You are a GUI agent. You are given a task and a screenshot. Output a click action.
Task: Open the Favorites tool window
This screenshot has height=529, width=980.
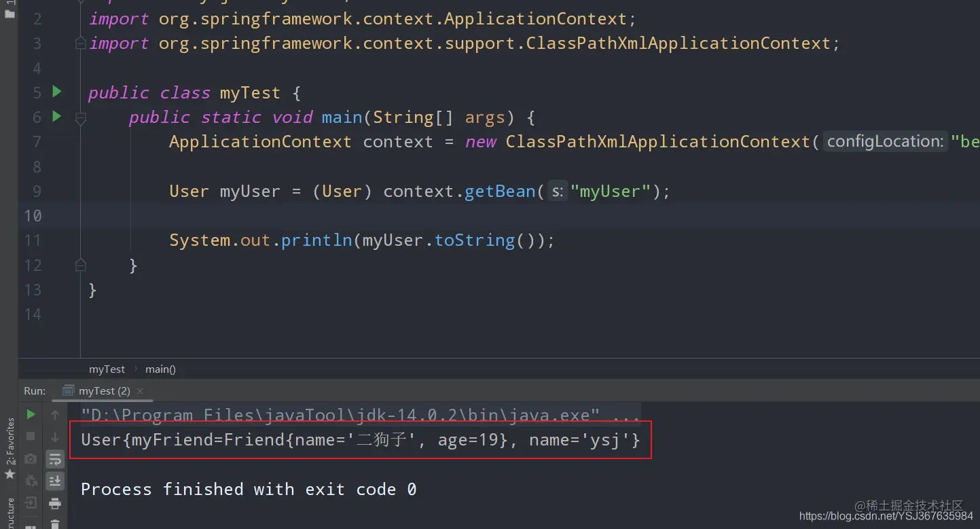pos(10,441)
